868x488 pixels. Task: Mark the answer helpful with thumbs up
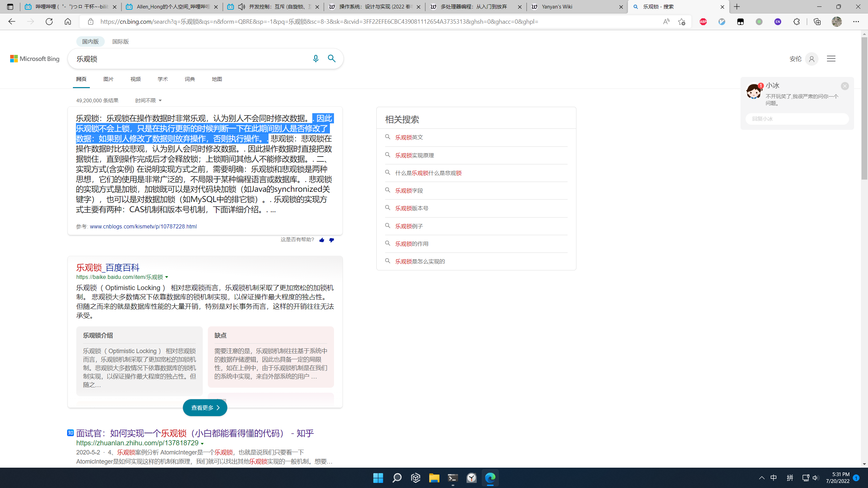point(321,240)
